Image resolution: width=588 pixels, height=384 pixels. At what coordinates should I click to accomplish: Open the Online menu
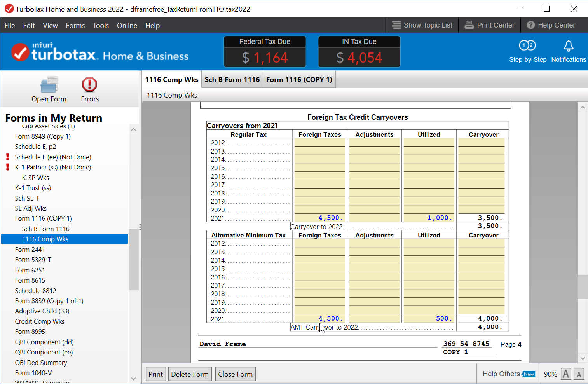[127, 26]
